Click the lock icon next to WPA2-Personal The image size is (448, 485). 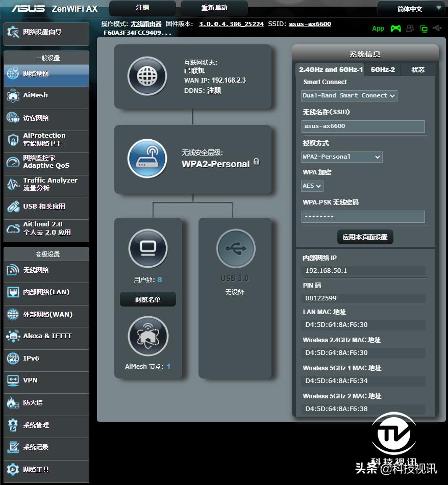[x=257, y=162]
